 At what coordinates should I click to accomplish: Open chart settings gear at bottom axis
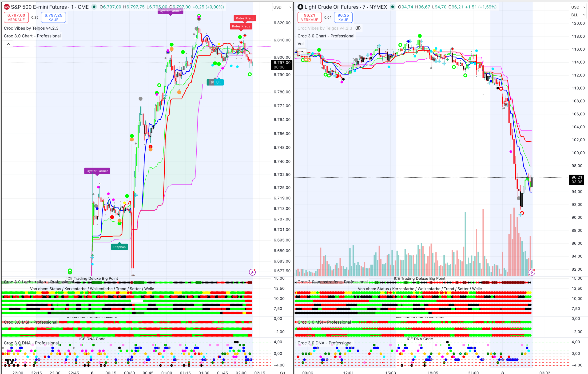282,372
